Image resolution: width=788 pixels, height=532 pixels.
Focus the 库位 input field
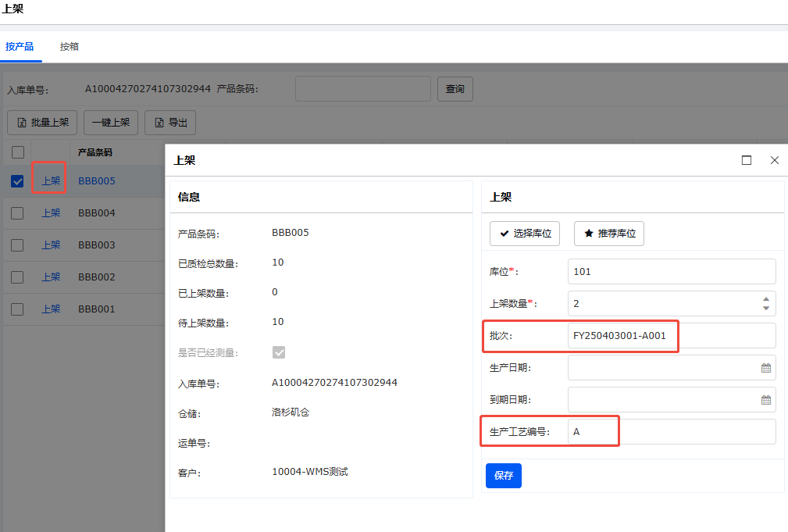point(672,272)
